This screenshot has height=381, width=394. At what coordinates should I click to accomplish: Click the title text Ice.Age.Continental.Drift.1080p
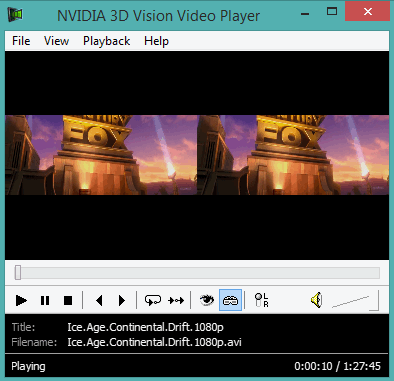coord(145,327)
